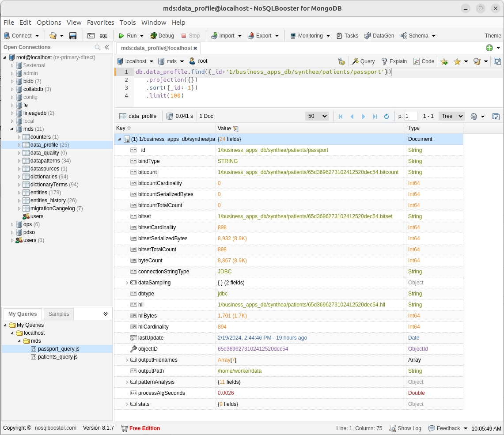Collapse the mds database node
The height and width of the screenshot is (435, 504).
(11, 129)
